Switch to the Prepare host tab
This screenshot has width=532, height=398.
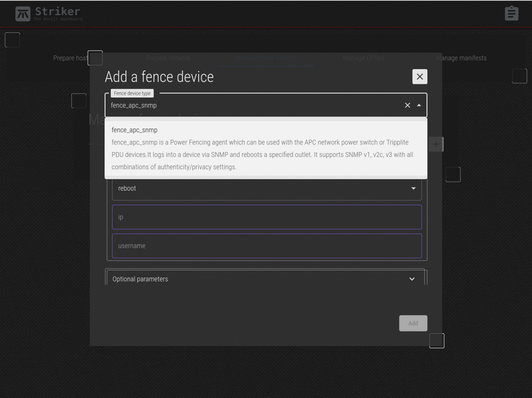click(x=70, y=58)
